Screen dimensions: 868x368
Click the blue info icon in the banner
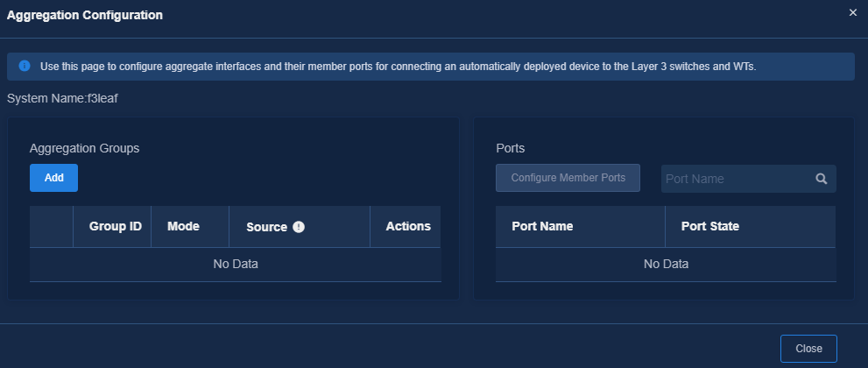25,66
